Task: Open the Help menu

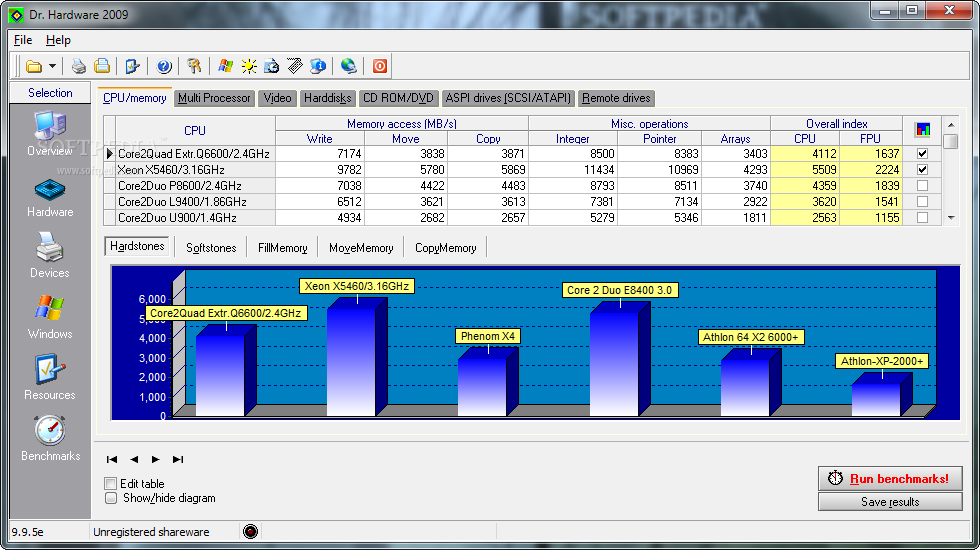Action: coord(58,40)
